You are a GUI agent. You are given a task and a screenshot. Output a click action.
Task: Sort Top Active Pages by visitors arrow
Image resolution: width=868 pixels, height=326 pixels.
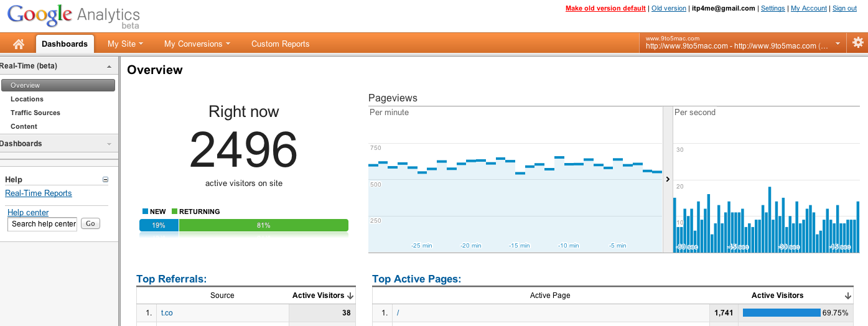[x=848, y=296]
